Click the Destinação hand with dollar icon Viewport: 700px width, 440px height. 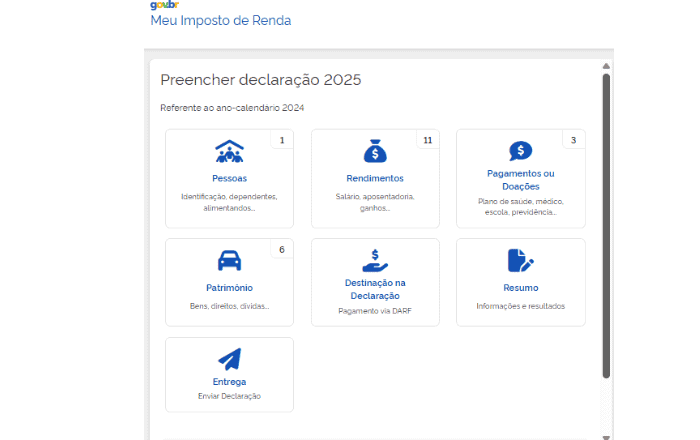click(x=375, y=260)
